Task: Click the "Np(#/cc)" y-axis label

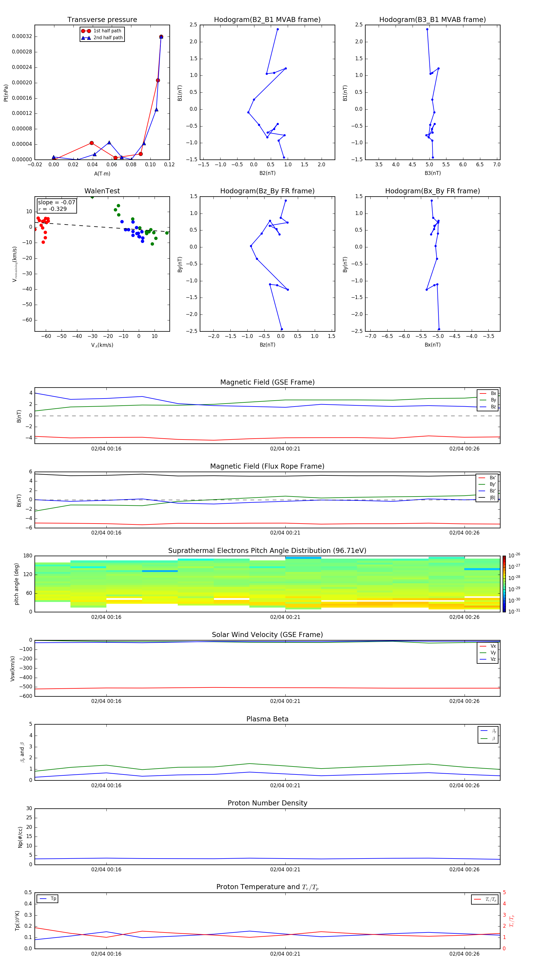Action: pyautogui.click(x=20, y=837)
